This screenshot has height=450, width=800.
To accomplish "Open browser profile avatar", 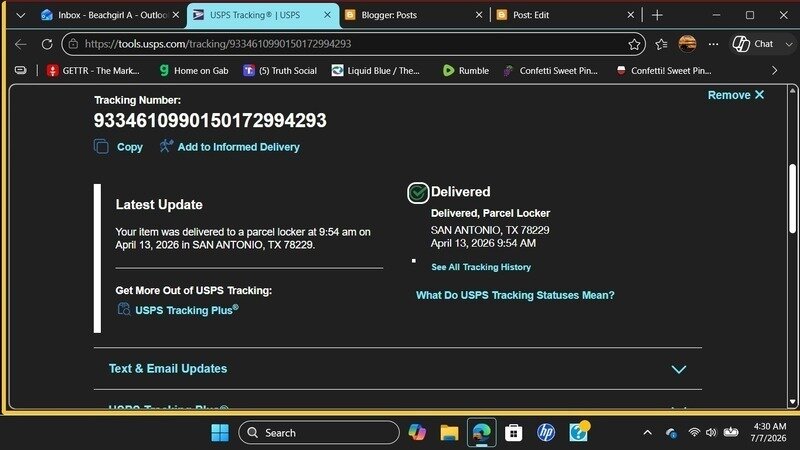I will [x=687, y=44].
